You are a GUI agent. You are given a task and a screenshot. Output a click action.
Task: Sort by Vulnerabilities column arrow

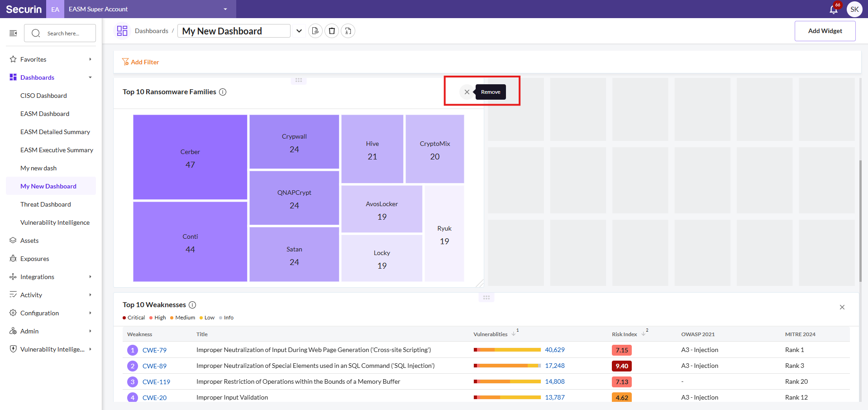click(x=514, y=334)
